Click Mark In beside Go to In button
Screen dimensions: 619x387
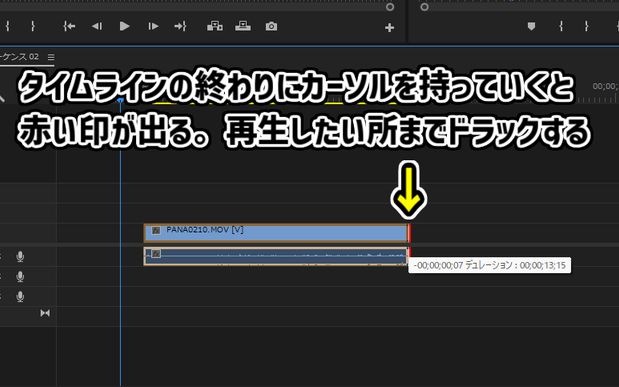8,26
